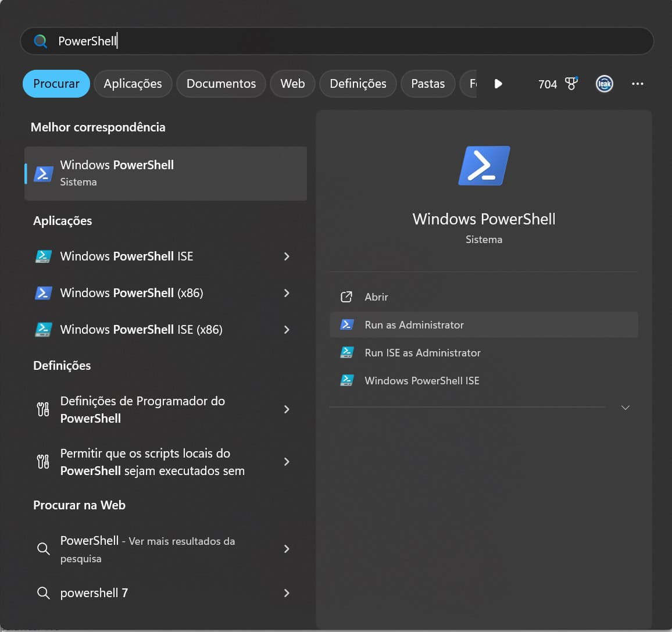Expand the powershell 7 web suggestion chevron
The width and height of the screenshot is (672, 632).
287,593
